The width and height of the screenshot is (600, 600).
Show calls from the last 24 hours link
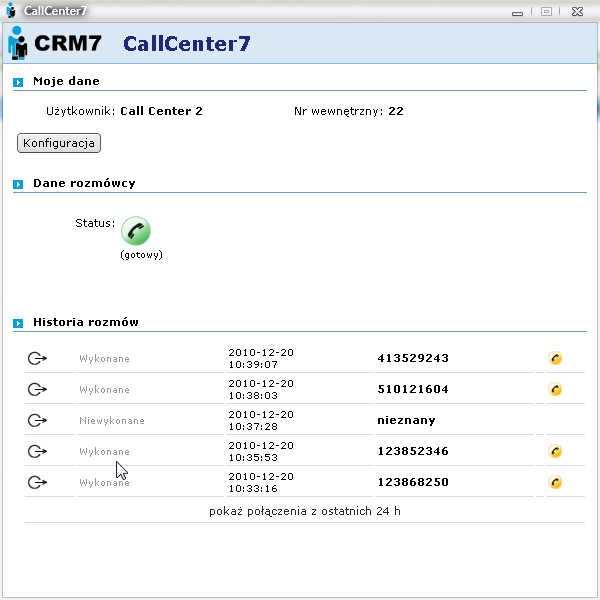(x=305, y=511)
